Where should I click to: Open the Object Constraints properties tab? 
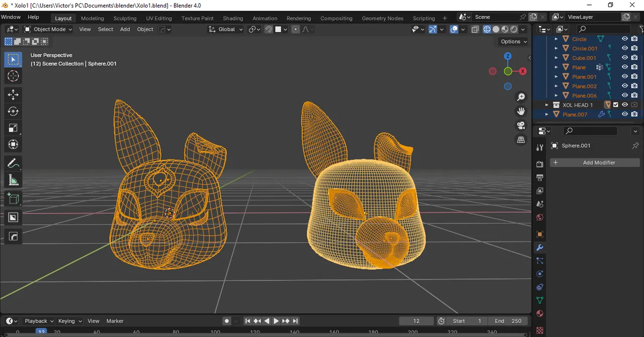(x=540, y=287)
